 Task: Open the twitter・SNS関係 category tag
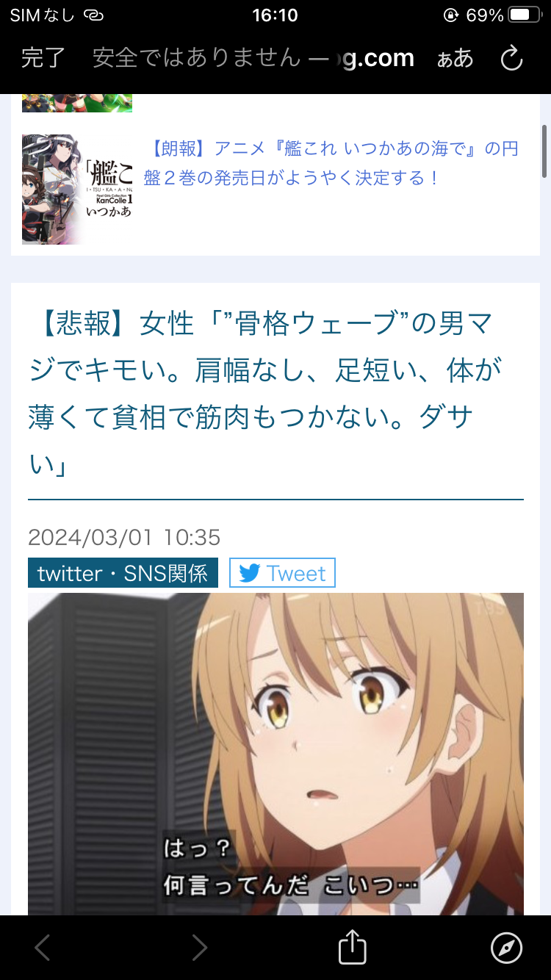point(123,573)
